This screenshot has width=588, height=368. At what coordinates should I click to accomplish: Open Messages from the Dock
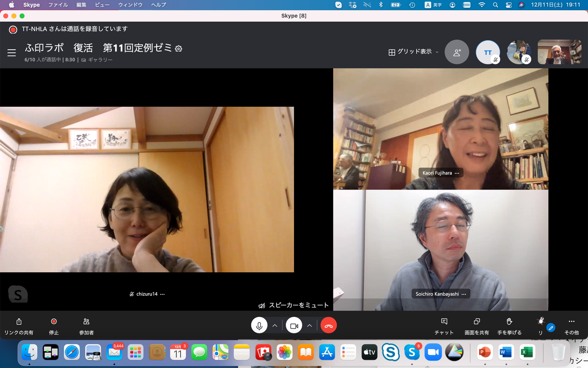pyautogui.click(x=199, y=352)
